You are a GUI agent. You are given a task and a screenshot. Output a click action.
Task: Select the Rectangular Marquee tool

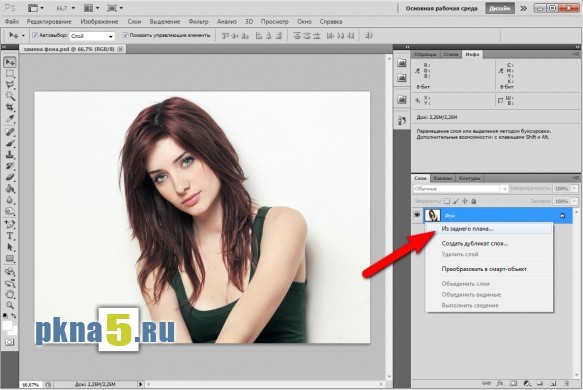[x=10, y=73]
